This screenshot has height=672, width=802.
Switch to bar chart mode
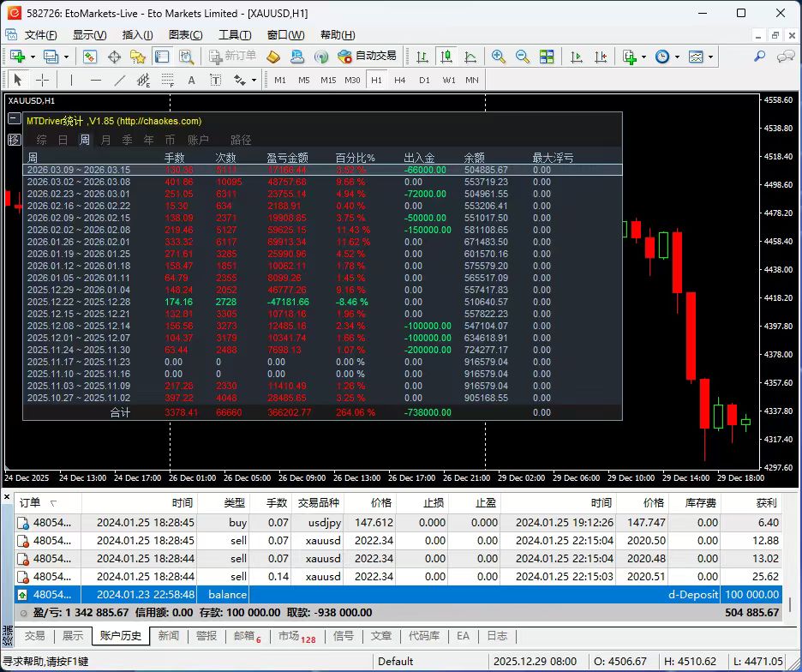point(422,57)
